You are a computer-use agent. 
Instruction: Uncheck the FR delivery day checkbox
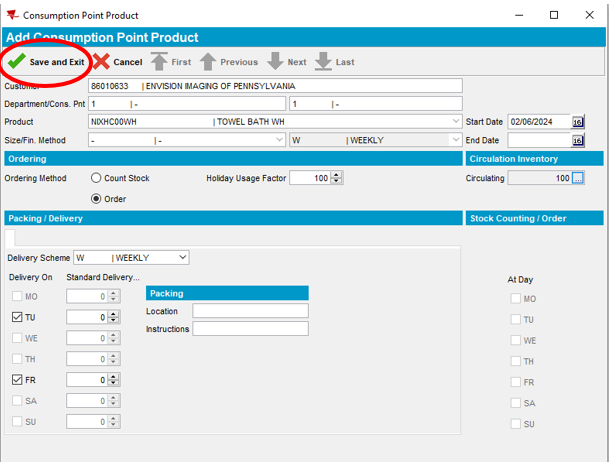click(17, 380)
